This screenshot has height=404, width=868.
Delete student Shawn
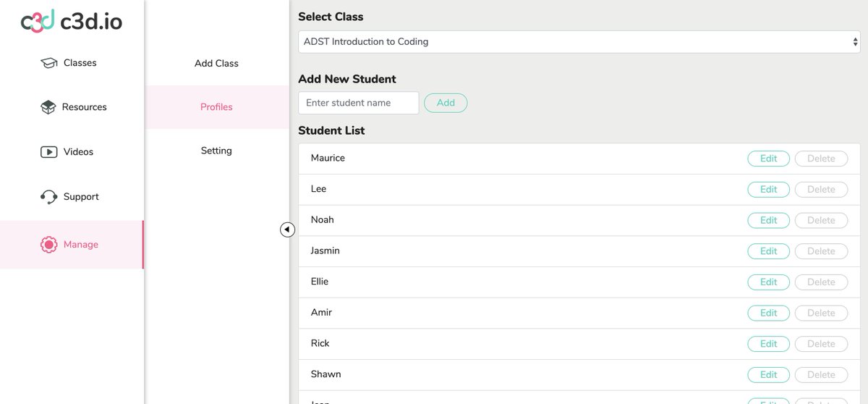tap(821, 375)
